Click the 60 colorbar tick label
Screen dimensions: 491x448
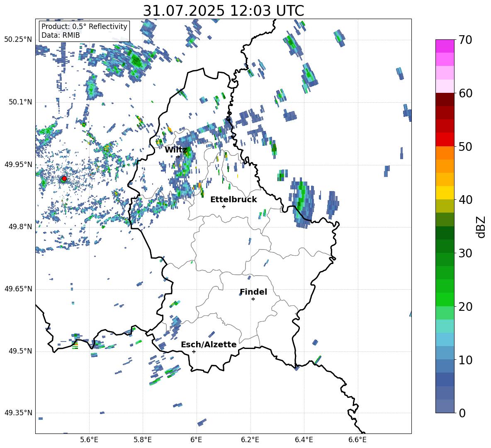click(x=465, y=93)
